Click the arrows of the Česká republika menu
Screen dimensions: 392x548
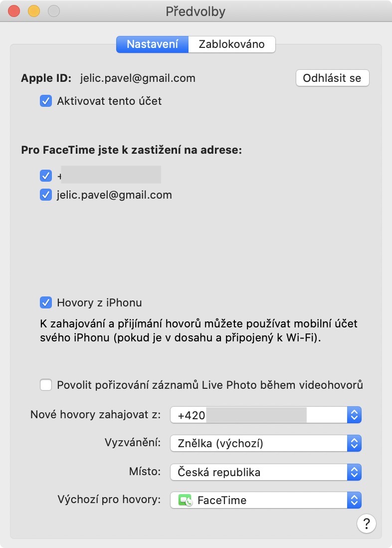(x=354, y=472)
